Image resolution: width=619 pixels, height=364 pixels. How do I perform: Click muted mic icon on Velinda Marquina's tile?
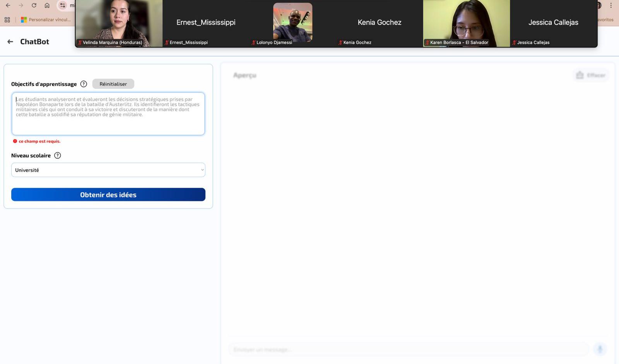[80, 43]
